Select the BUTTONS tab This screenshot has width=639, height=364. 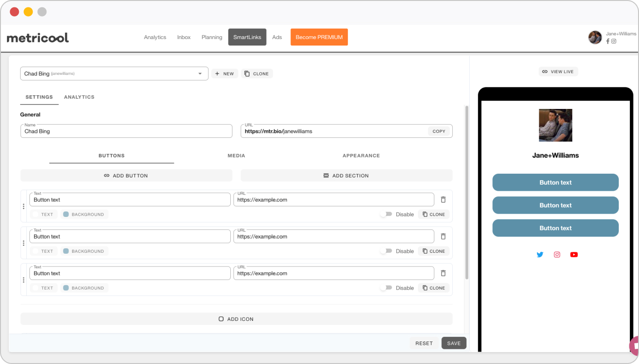[x=112, y=156]
